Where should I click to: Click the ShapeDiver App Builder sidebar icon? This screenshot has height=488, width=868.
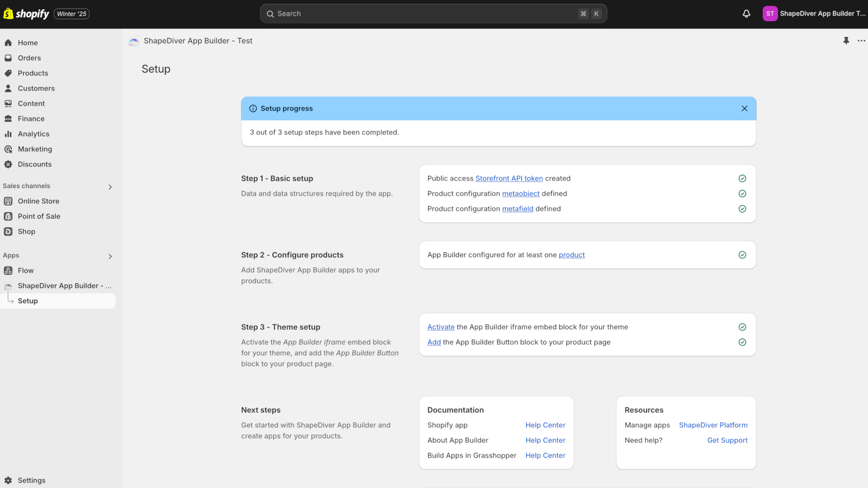point(8,286)
